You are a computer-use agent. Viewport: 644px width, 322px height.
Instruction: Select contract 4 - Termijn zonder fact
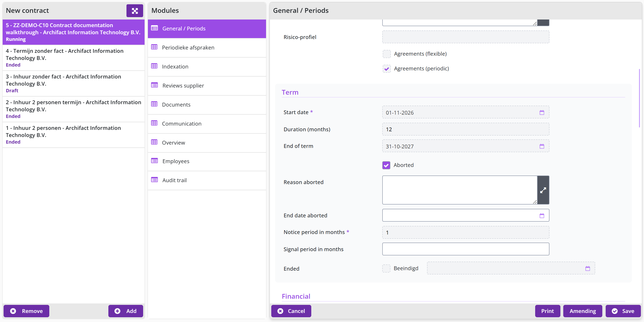pos(74,58)
